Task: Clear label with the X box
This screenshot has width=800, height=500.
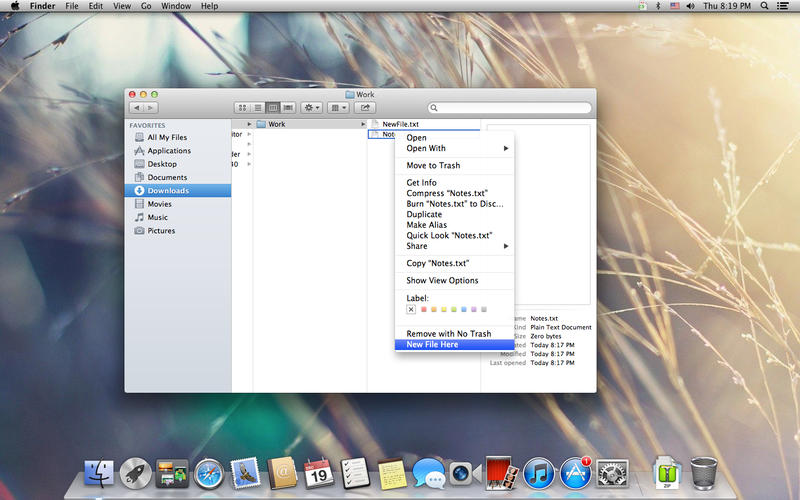Action: point(411,309)
